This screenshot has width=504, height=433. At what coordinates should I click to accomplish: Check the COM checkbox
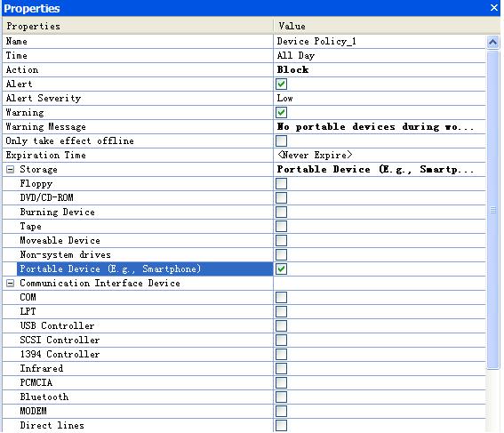[281, 297]
